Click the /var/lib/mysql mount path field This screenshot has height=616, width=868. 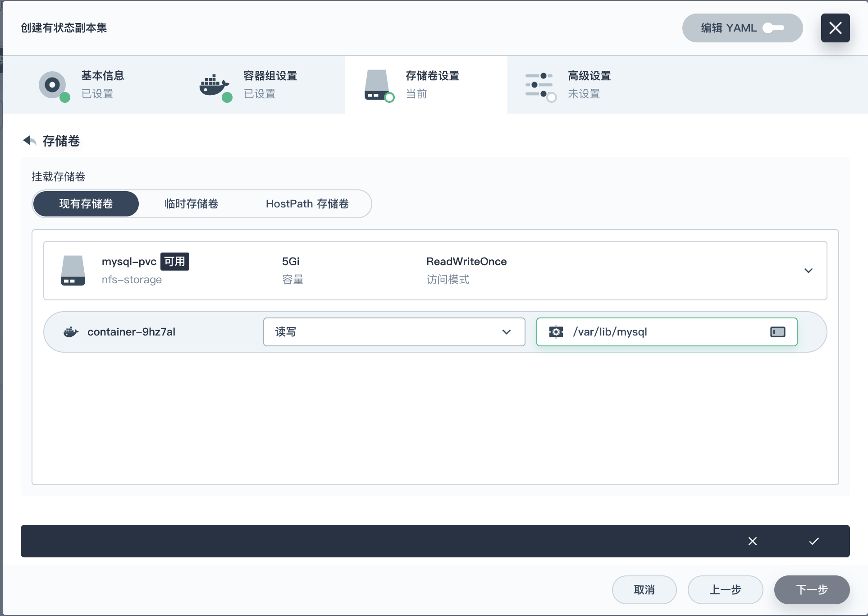pyautogui.click(x=662, y=332)
